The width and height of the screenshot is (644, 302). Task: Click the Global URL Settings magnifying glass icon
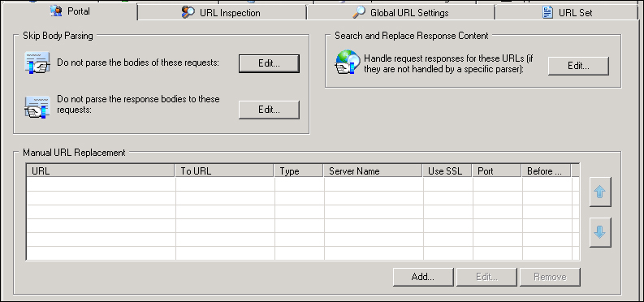click(x=359, y=13)
